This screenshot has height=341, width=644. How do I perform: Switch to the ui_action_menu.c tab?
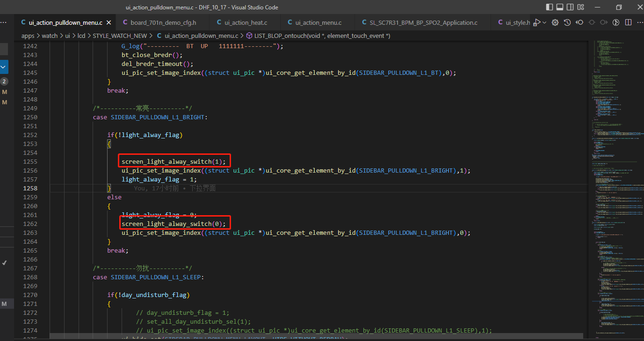318,22
